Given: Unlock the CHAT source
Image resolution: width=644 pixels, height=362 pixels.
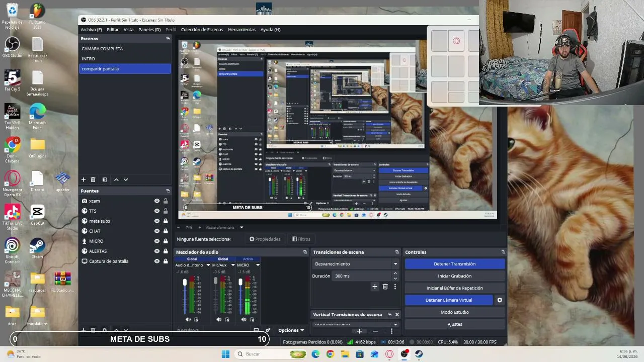Looking at the screenshot, I should pos(166,231).
